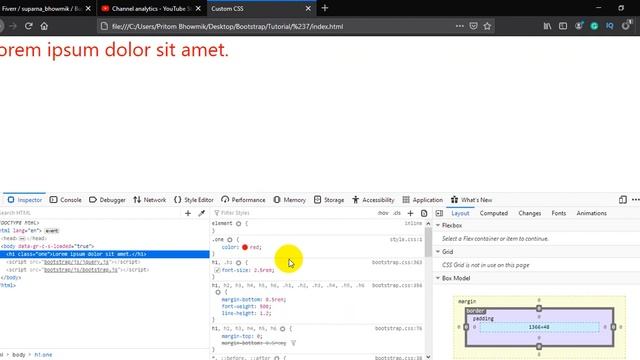The height and width of the screenshot is (360, 640).
Task: Click the red color swatch in .one rule
Action: 244,247
